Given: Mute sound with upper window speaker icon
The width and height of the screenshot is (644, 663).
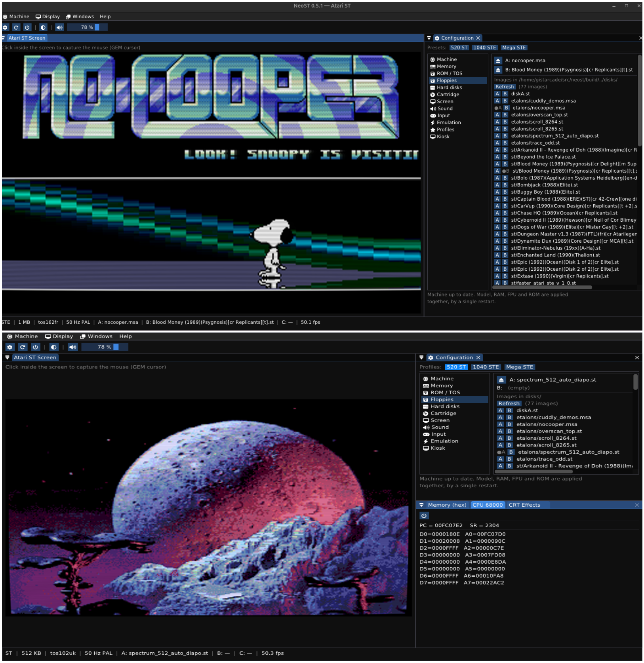Looking at the screenshot, I should tap(59, 28).
